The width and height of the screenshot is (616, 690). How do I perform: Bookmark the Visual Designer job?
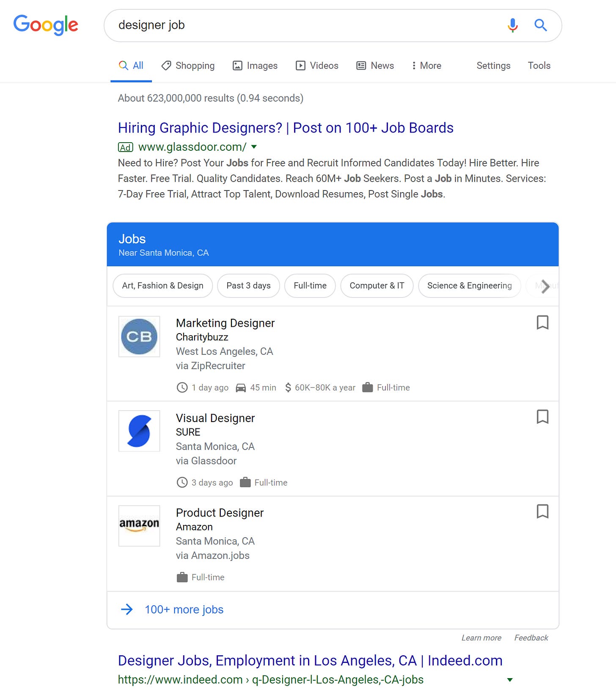542,417
